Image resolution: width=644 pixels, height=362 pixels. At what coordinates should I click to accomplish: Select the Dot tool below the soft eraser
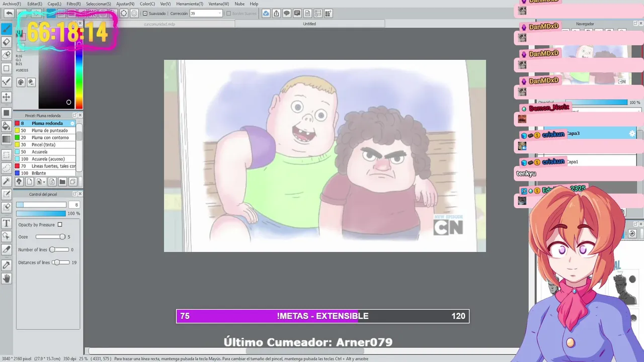click(7, 68)
